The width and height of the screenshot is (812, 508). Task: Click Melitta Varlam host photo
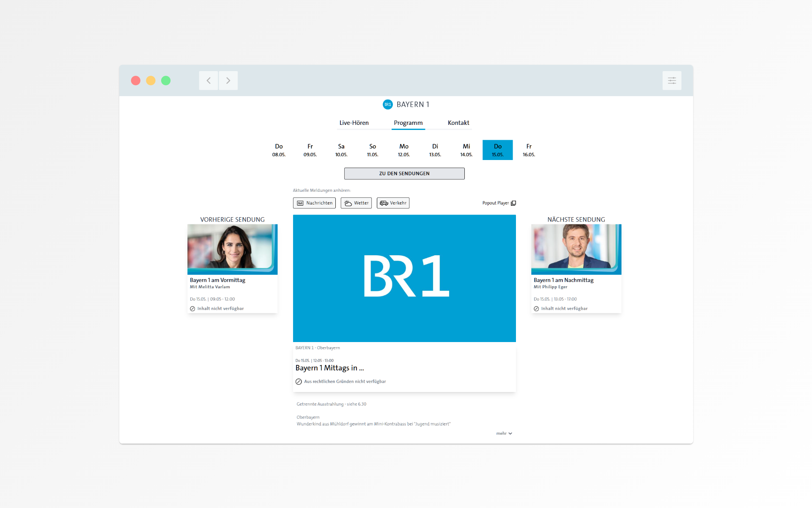(233, 249)
